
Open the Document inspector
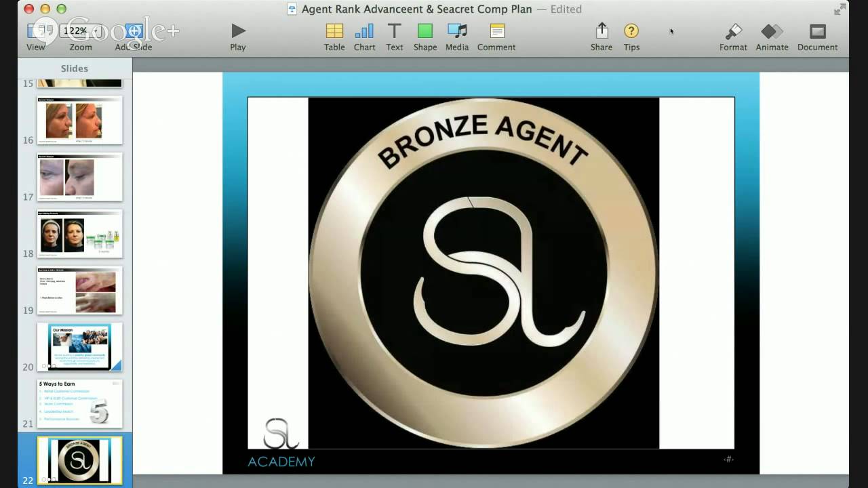coord(817,37)
